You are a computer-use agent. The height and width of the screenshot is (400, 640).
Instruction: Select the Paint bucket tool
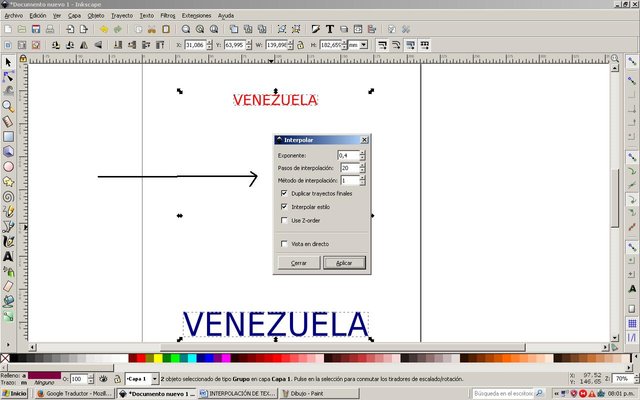pyautogui.click(x=8, y=301)
